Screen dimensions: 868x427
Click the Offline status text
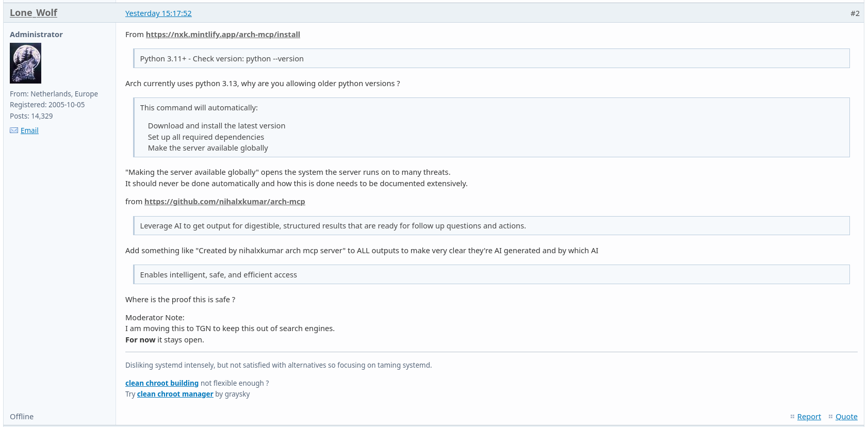tap(22, 417)
